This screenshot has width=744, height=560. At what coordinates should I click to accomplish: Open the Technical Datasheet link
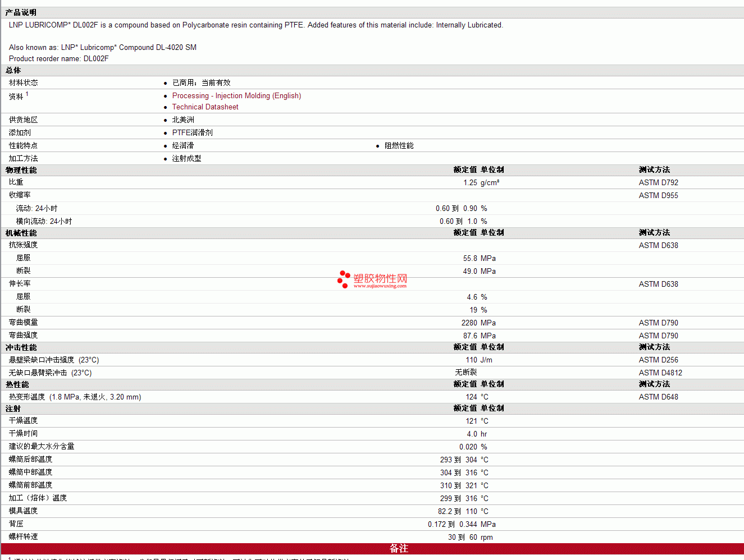[x=205, y=107]
